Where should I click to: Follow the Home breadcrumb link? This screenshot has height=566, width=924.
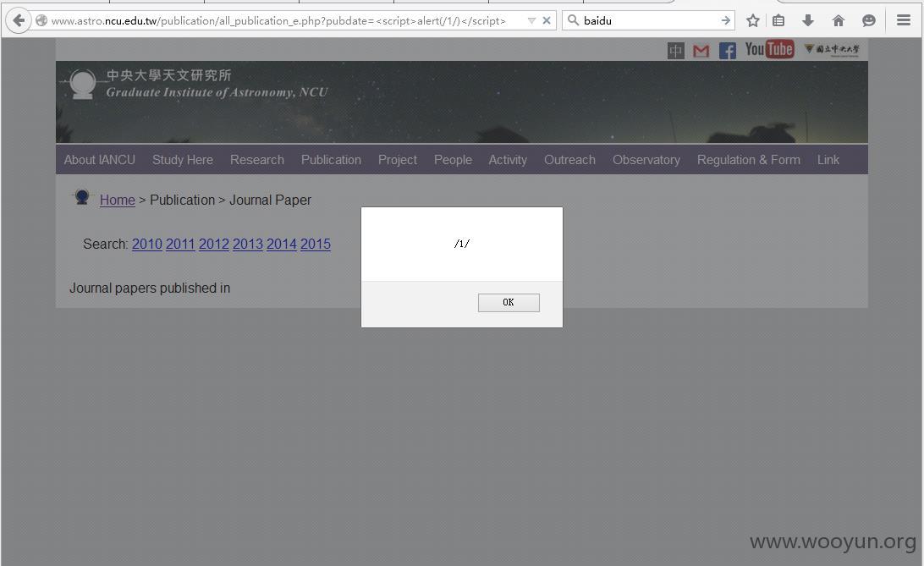(118, 201)
